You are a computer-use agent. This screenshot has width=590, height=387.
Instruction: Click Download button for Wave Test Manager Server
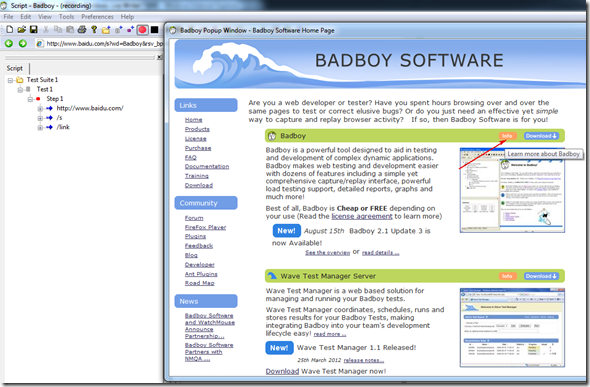[x=541, y=276]
